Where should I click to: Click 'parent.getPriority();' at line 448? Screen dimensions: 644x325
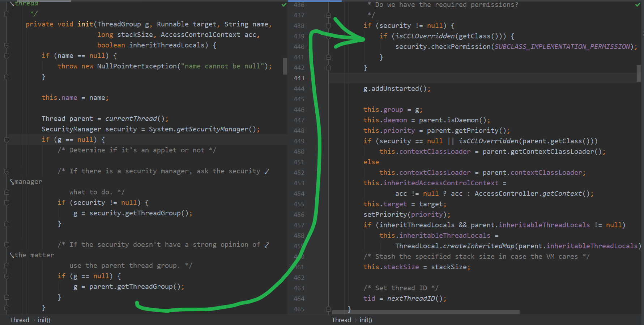469,131
